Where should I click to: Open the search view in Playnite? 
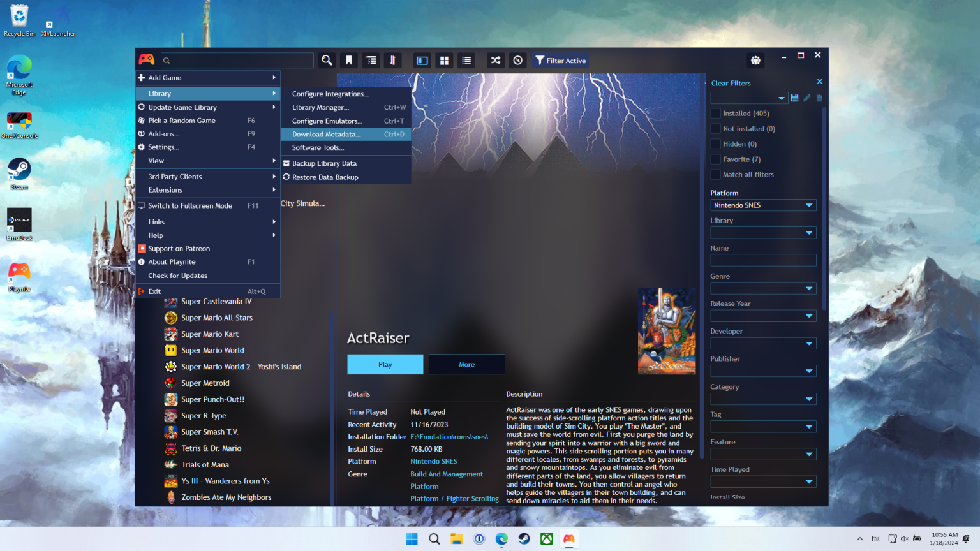(x=326, y=60)
